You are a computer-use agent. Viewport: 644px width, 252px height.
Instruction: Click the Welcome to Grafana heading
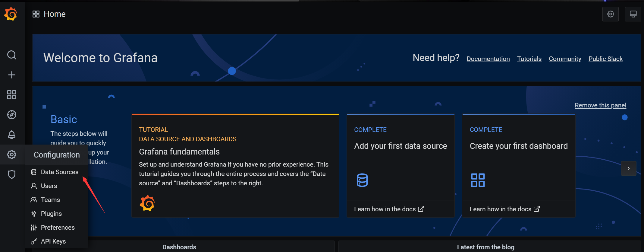pyautogui.click(x=100, y=58)
